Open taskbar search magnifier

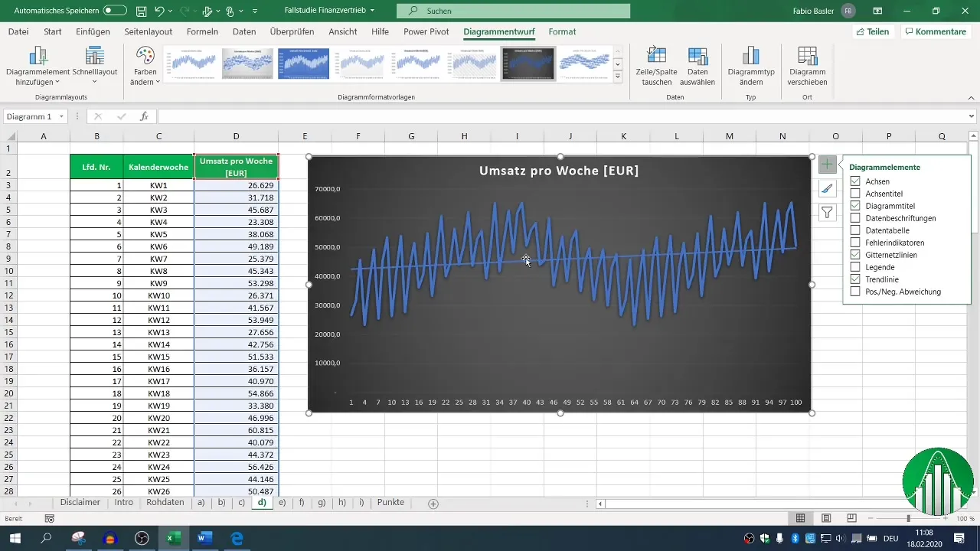[46, 538]
